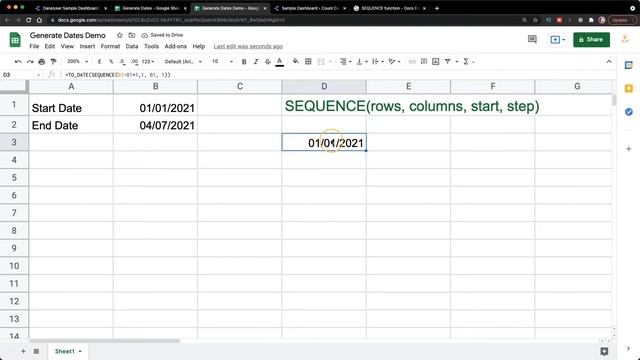
Task: Open text wrapping dropdown
Action: click(378, 62)
